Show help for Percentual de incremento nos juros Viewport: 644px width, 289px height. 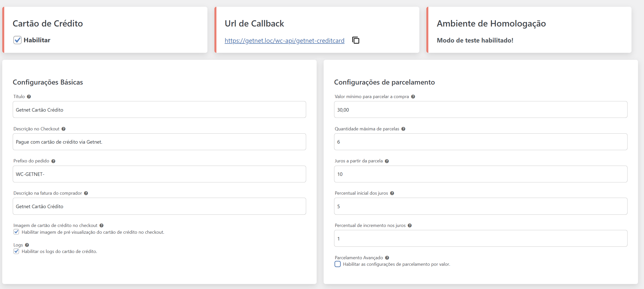point(410,225)
